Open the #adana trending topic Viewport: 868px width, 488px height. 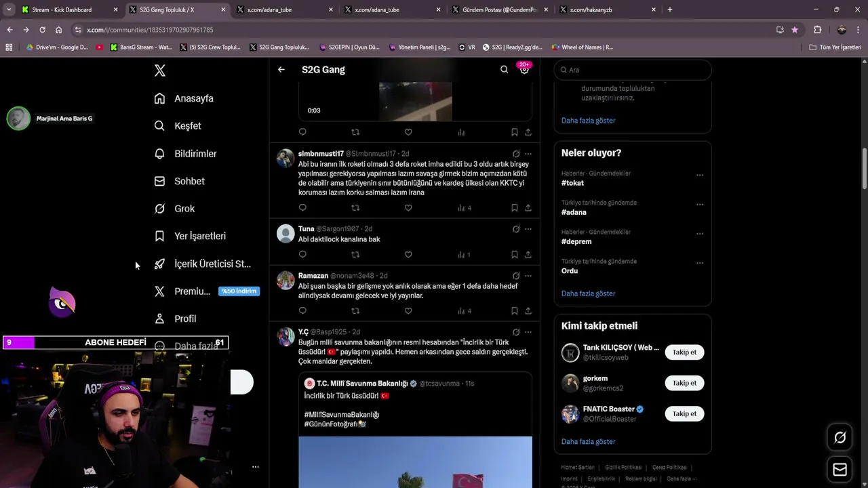click(x=574, y=212)
